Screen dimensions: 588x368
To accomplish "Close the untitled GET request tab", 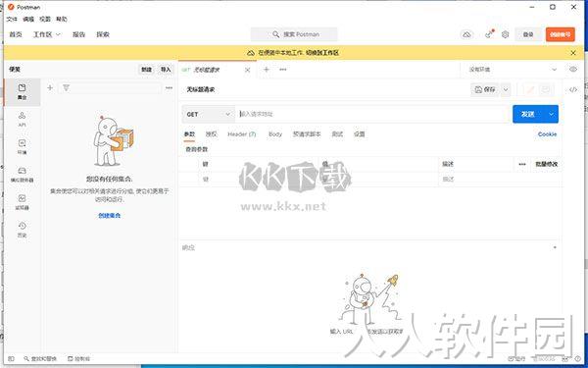I will point(248,70).
